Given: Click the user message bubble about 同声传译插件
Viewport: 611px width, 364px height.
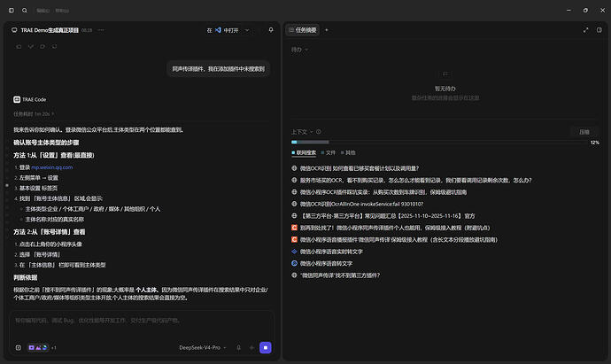Looking at the screenshot, I should pos(219,69).
